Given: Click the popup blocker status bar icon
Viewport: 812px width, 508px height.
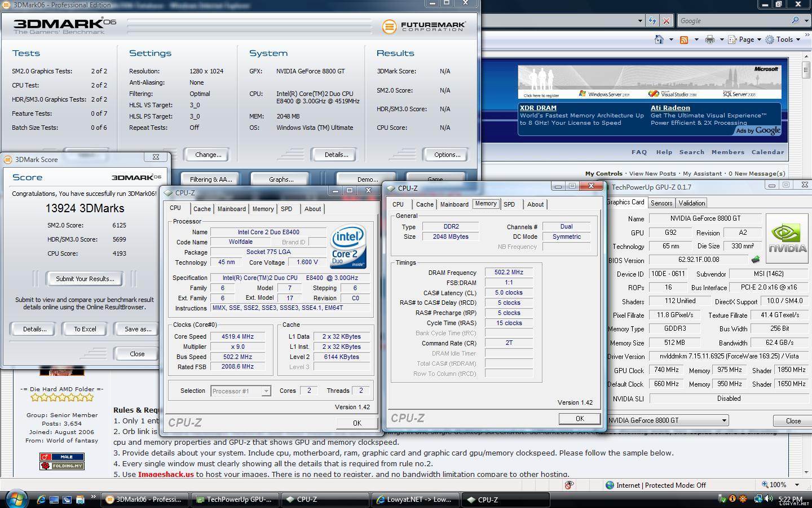Looking at the screenshot, I should point(569,485).
